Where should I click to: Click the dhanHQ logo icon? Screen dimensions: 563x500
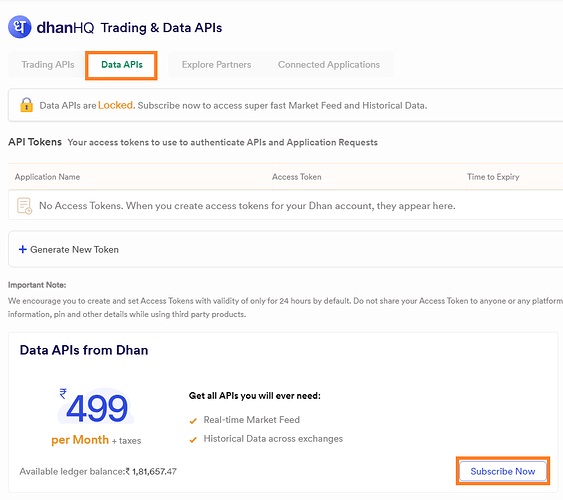pos(20,27)
